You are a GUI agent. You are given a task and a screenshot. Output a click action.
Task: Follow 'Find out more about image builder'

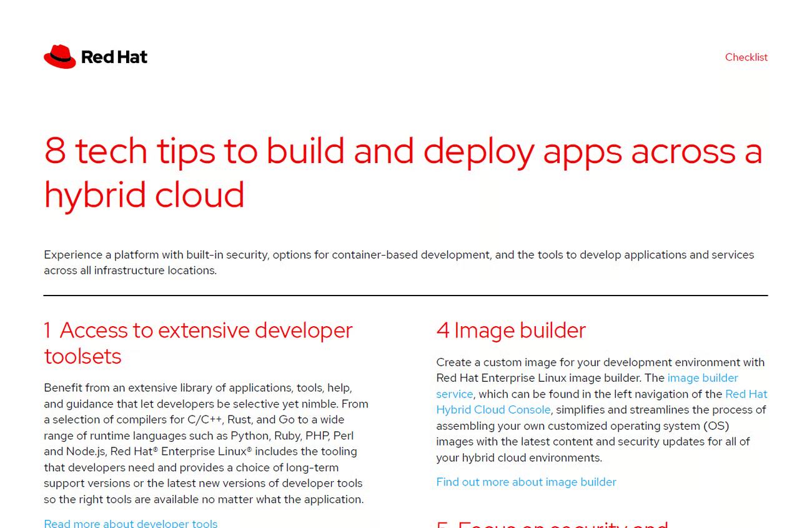(526, 482)
